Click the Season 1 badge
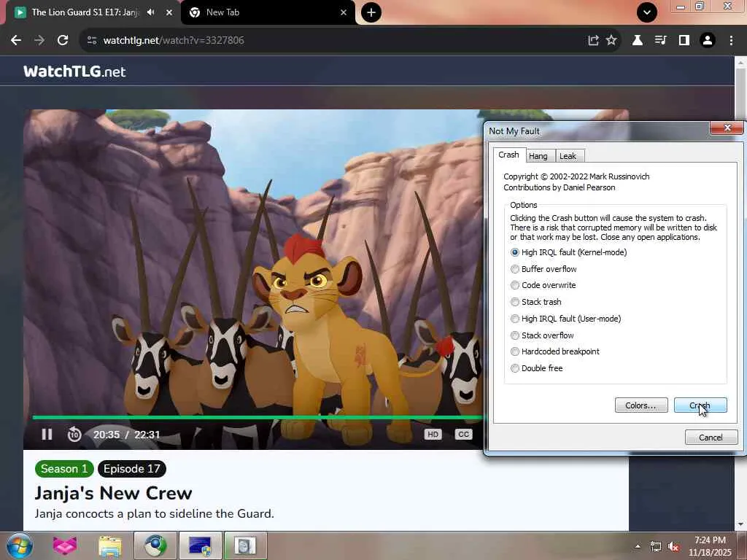The width and height of the screenshot is (747, 560). click(x=64, y=469)
